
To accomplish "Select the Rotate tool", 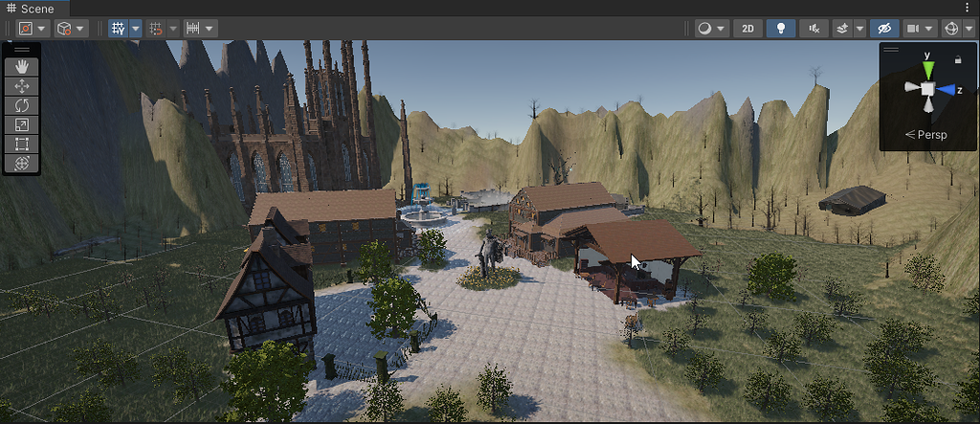I will pyautogui.click(x=22, y=105).
